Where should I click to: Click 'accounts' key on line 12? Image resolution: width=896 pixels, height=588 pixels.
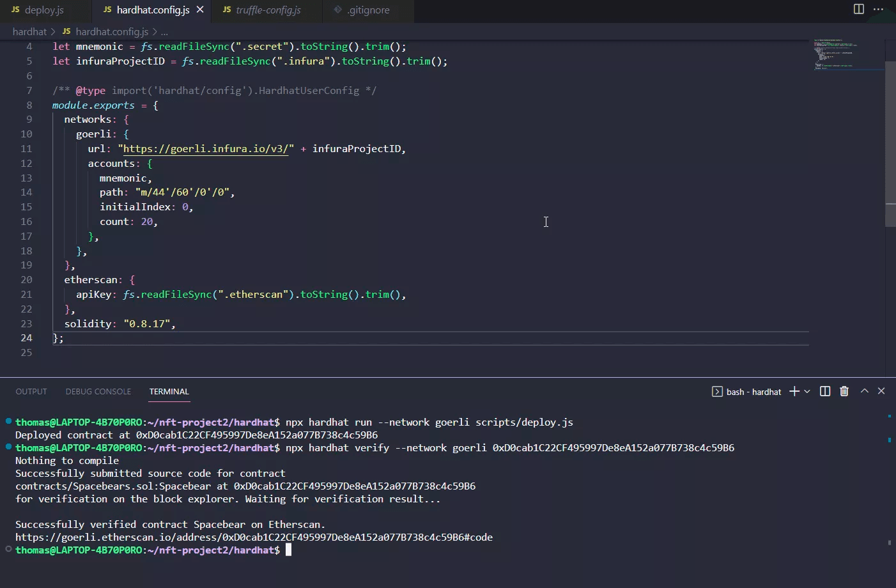coord(111,164)
